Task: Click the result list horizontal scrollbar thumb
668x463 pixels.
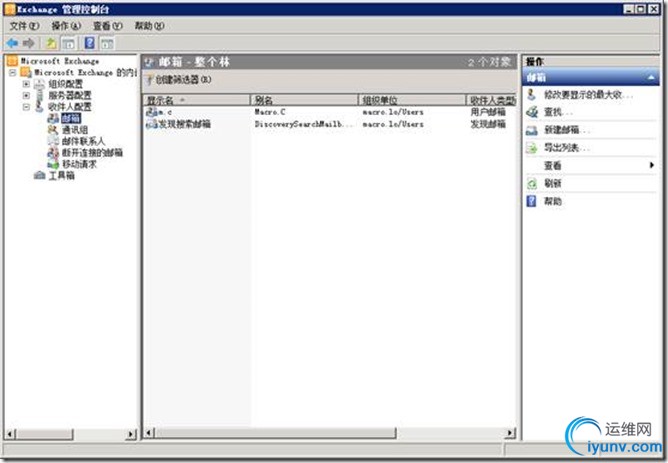Action: click(276, 433)
